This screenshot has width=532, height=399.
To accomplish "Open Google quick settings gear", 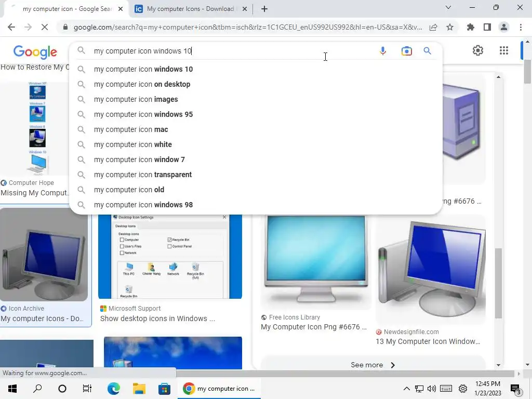I will click(x=478, y=50).
